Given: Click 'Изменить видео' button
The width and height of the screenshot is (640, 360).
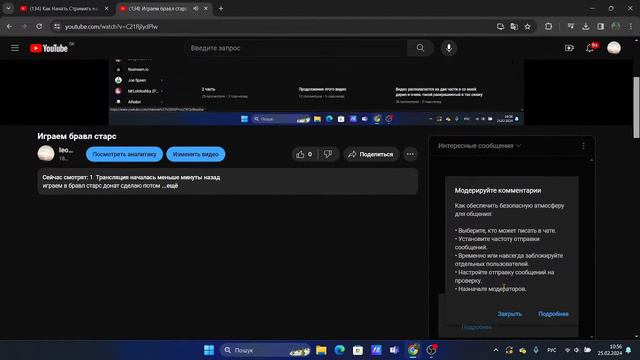Looking at the screenshot, I should [196, 154].
